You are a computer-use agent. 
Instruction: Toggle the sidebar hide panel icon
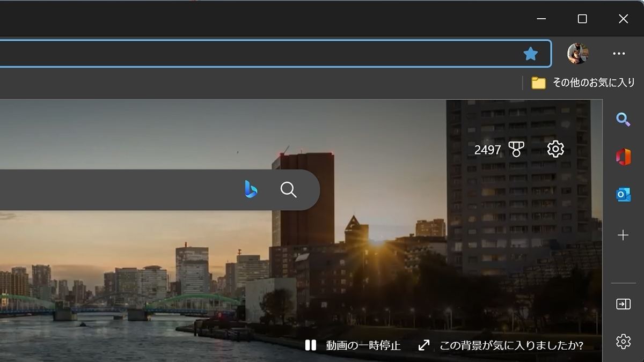pyautogui.click(x=623, y=304)
